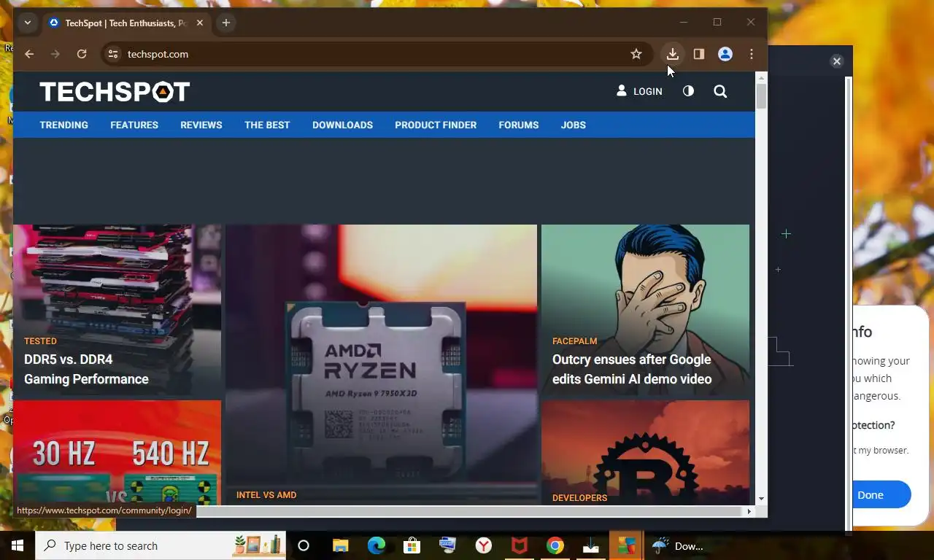
Task: Click the TechSpot logo
Action: pos(115,91)
